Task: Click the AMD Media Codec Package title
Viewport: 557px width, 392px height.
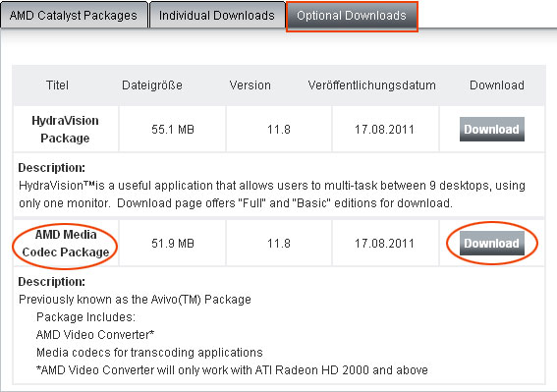Action: pos(66,243)
